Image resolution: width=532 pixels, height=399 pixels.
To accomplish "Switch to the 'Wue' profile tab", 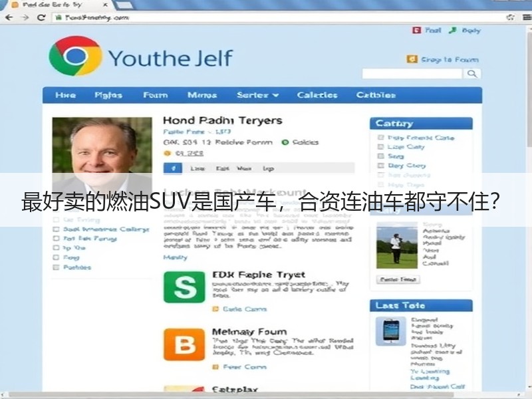I will click(244, 168).
